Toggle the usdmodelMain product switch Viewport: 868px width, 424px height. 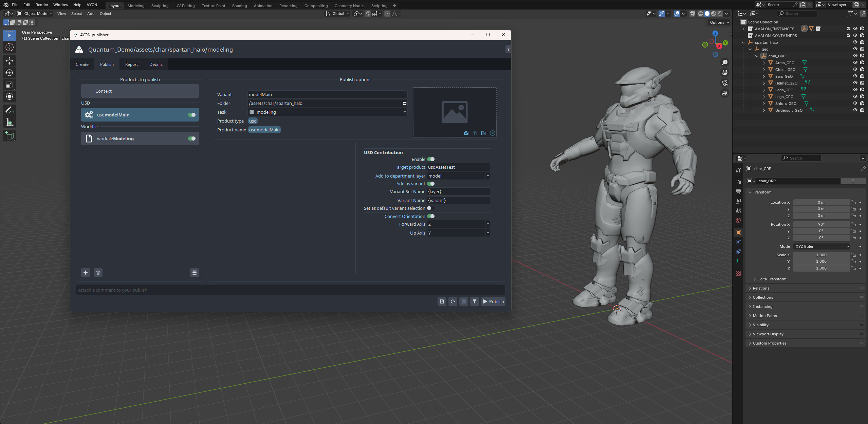tap(192, 115)
